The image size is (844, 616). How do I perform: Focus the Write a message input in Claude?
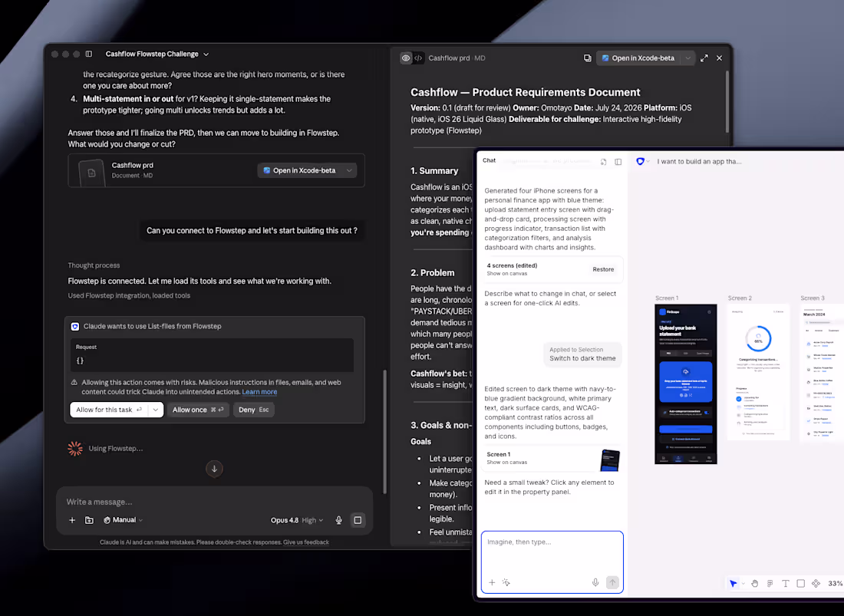(x=214, y=502)
